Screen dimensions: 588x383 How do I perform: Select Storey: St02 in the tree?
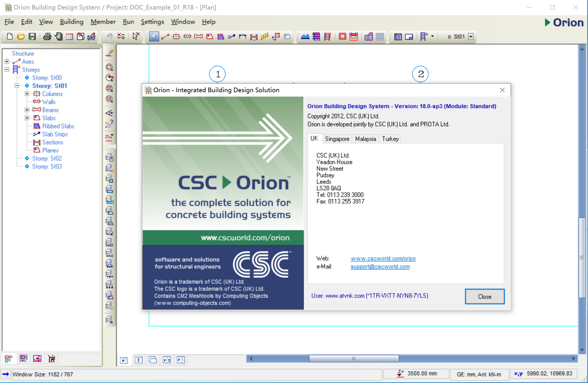47,158
